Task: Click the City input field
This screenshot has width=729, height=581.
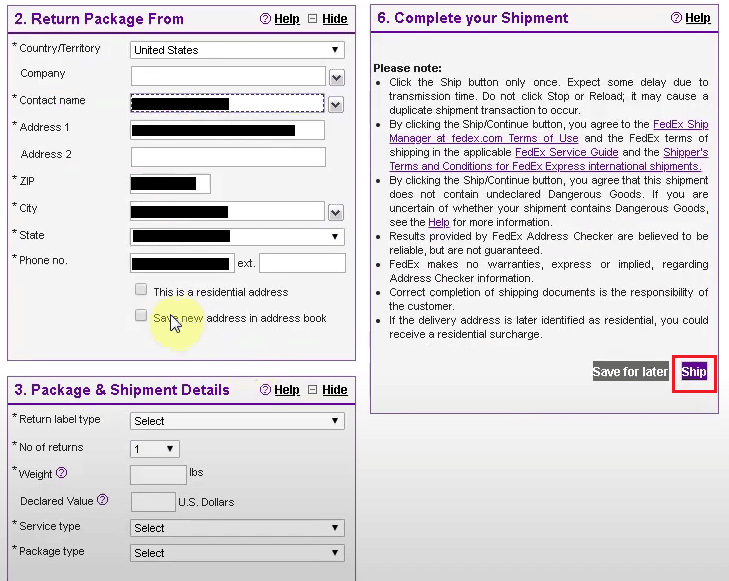Action: [x=227, y=211]
